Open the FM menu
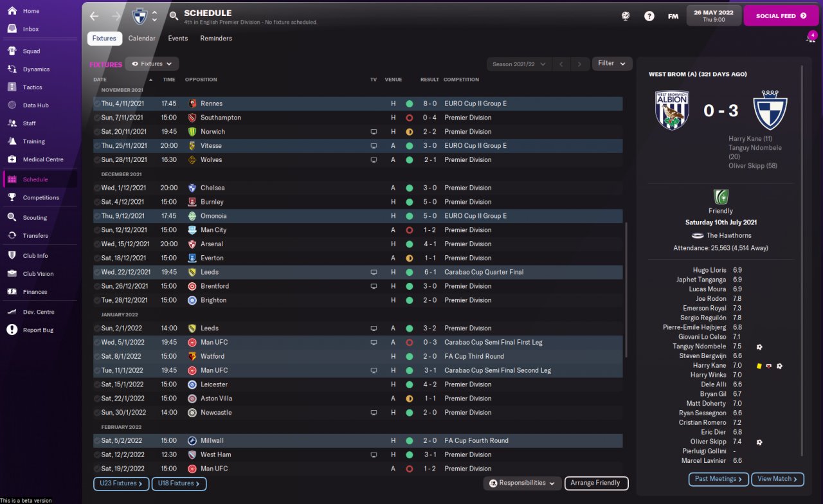The image size is (823, 504). pyautogui.click(x=673, y=16)
